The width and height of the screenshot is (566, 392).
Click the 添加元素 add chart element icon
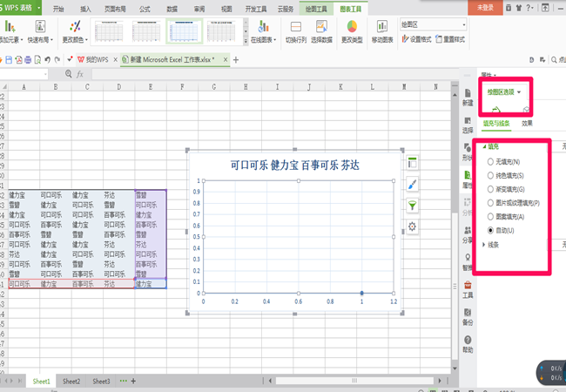click(10, 27)
